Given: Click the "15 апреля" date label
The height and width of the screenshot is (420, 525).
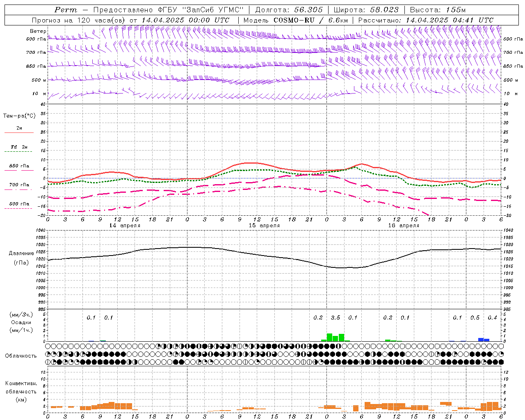Looking at the screenshot, I should pyautogui.click(x=264, y=226).
